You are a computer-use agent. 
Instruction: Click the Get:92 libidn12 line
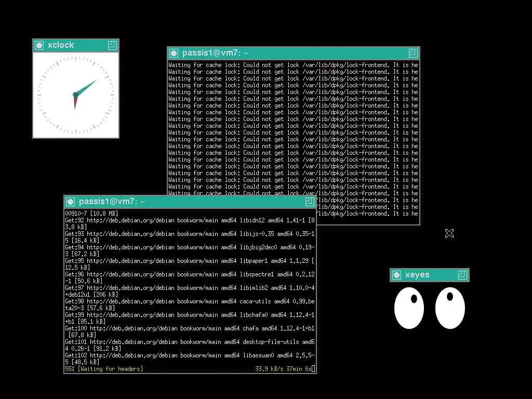coord(190,220)
